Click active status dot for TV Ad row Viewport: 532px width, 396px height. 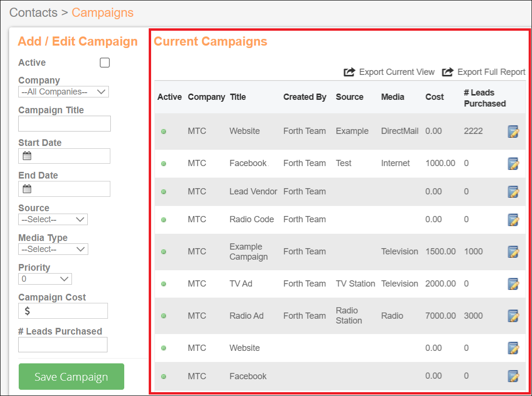164,284
